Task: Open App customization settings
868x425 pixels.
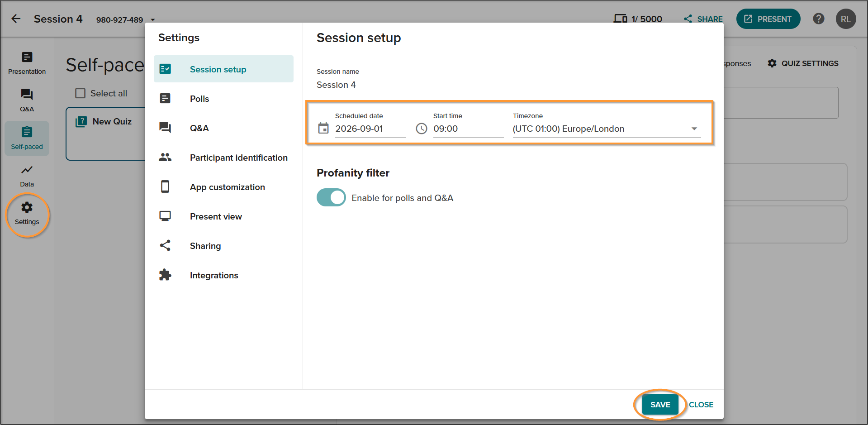Action: coord(223,187)
